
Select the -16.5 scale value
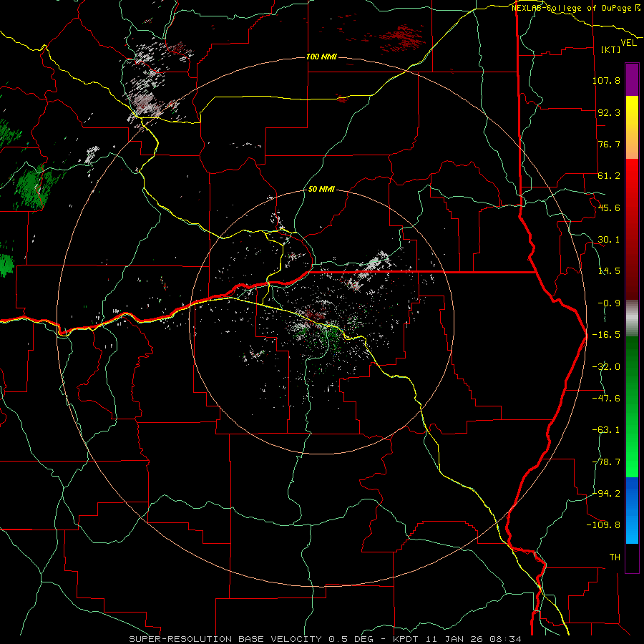606,335
